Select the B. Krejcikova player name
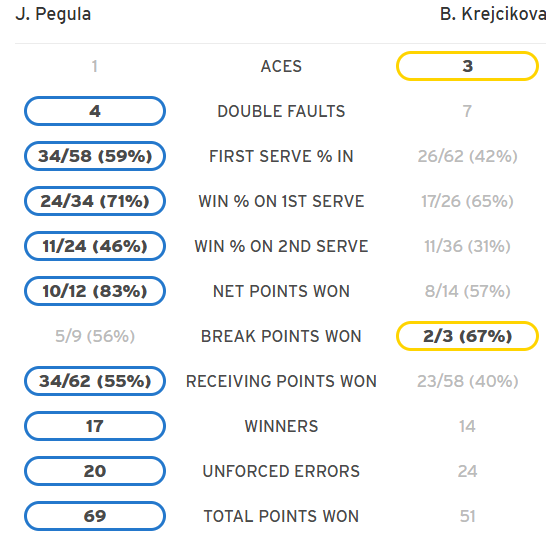547x537 pixels. 493,15
